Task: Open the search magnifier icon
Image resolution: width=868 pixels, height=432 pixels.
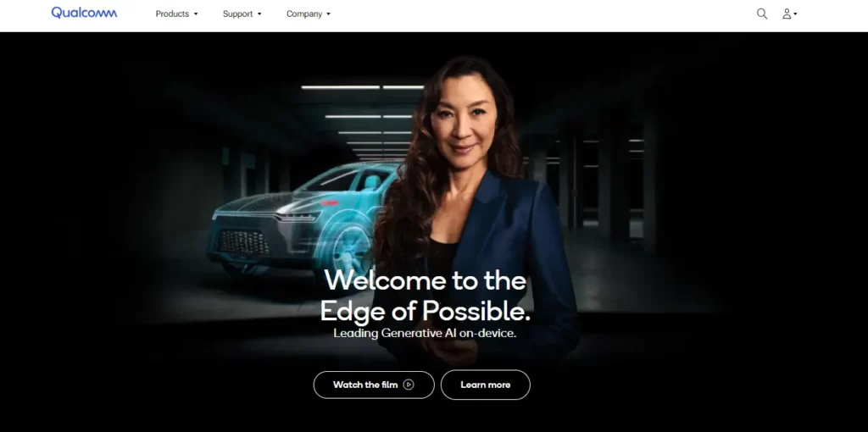Action: (762, 14)
